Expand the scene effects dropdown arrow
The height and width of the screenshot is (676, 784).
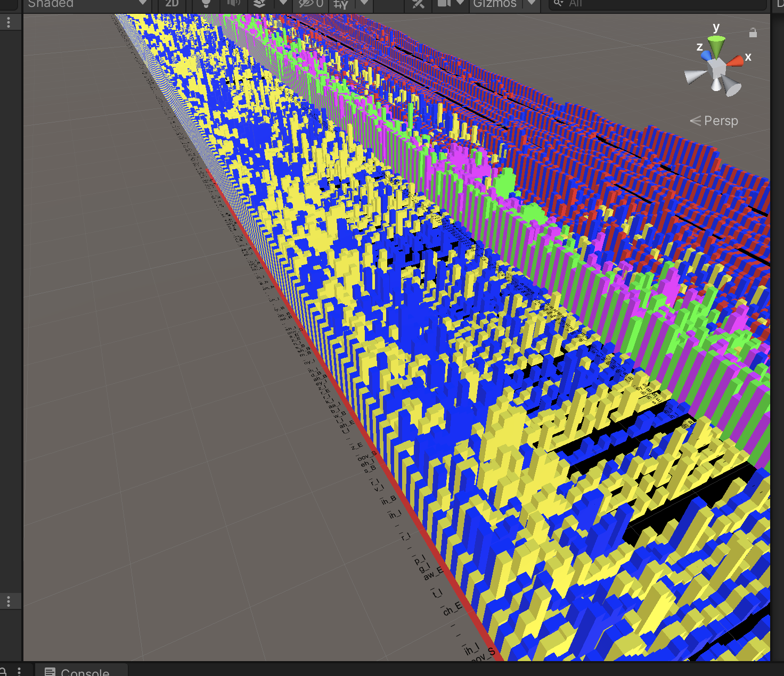click(x=283, y=3)
